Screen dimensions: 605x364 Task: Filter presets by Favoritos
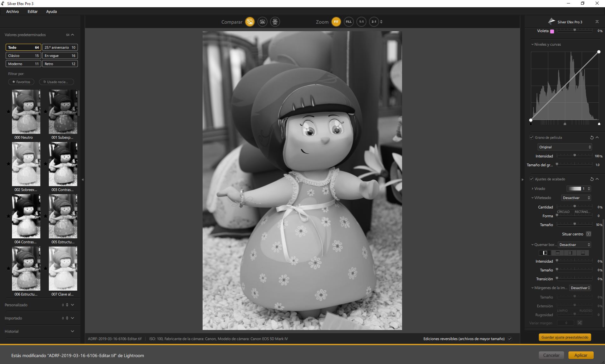tap(21, 82)
